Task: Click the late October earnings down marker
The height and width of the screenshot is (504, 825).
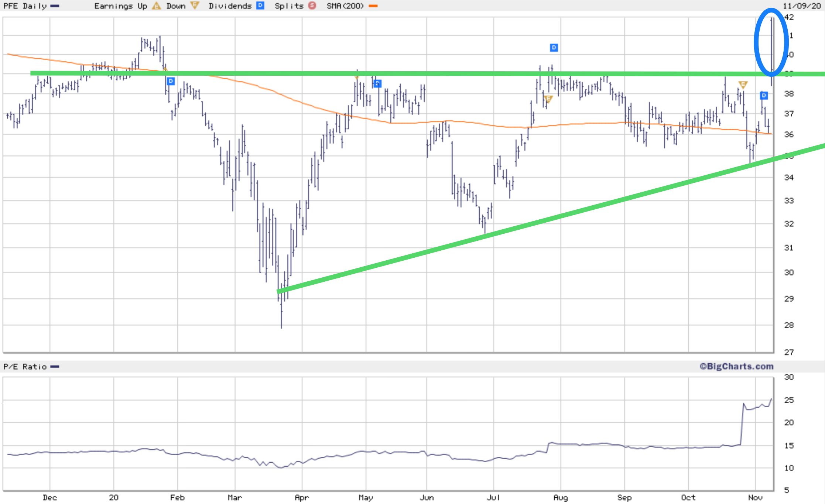Action: coord(743,85)
